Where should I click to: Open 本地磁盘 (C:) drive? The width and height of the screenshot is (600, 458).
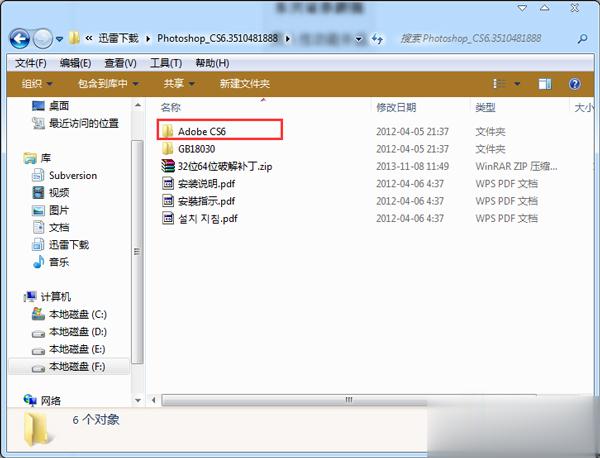pos(78,314)
